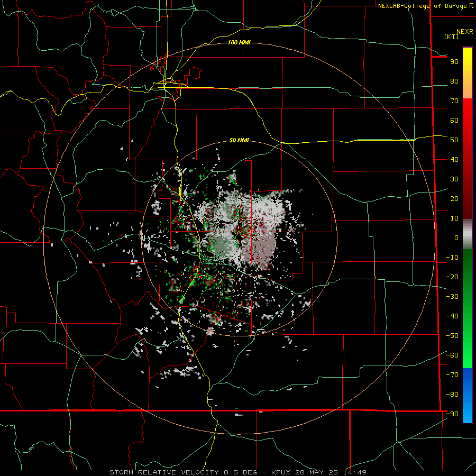Click the -40 tick label on color scale
The image size is (476, 476).
(x=452, y=316)
